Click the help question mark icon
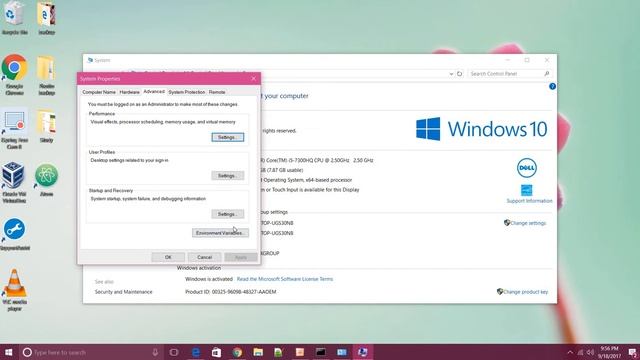Screen dimensions: 640x360 552,86
